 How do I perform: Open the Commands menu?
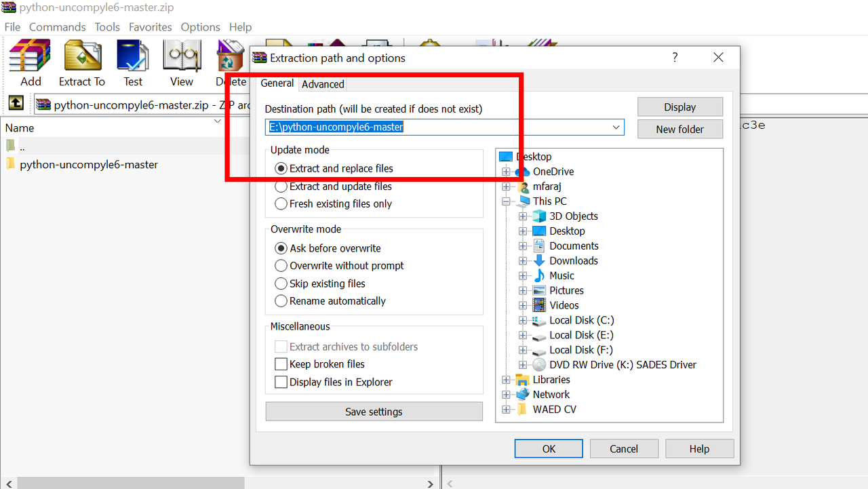click(57, 27)
